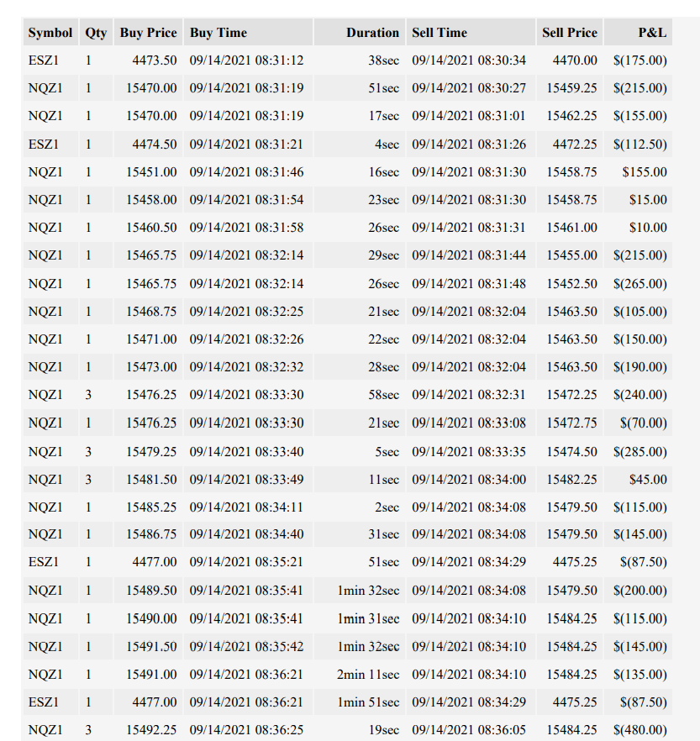Select the Duration column header
The image size is (700, 741).
coord(359,32)
